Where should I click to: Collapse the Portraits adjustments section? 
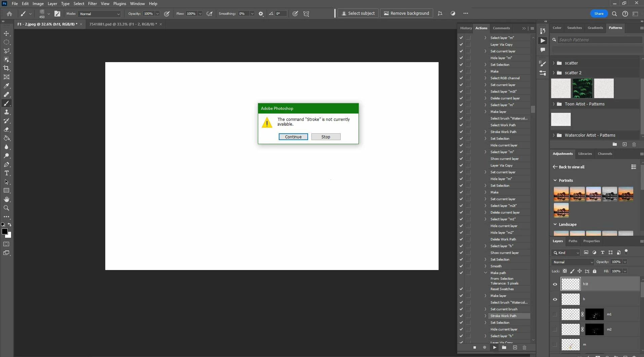[x=555, y=180]
